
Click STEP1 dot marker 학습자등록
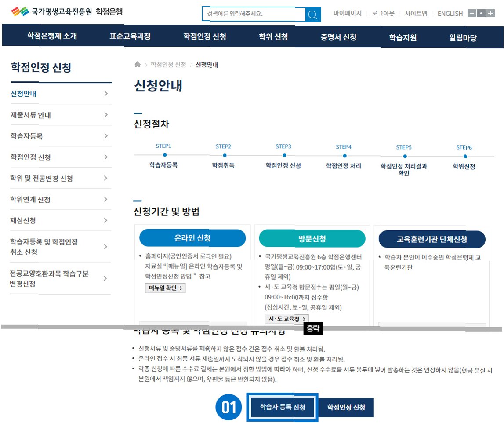click(165, 155)
